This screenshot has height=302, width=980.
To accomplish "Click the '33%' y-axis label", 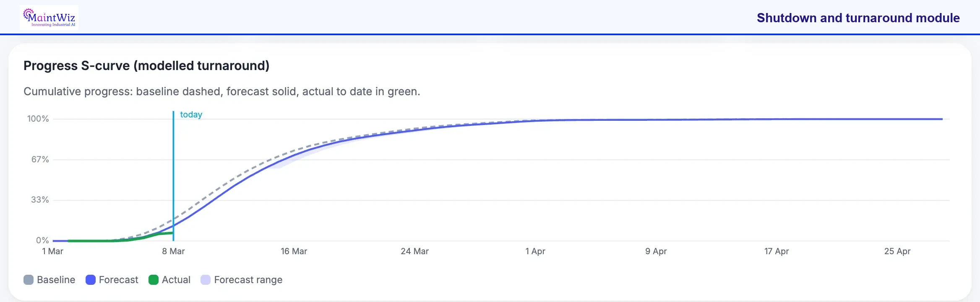I will click(40, 200).
